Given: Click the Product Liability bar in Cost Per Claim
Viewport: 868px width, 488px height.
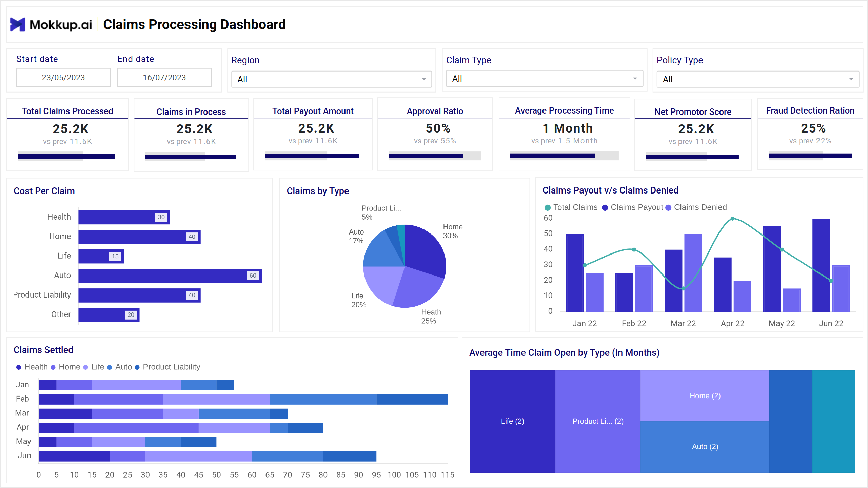Looking at the screenshot, I should [139, 295].
